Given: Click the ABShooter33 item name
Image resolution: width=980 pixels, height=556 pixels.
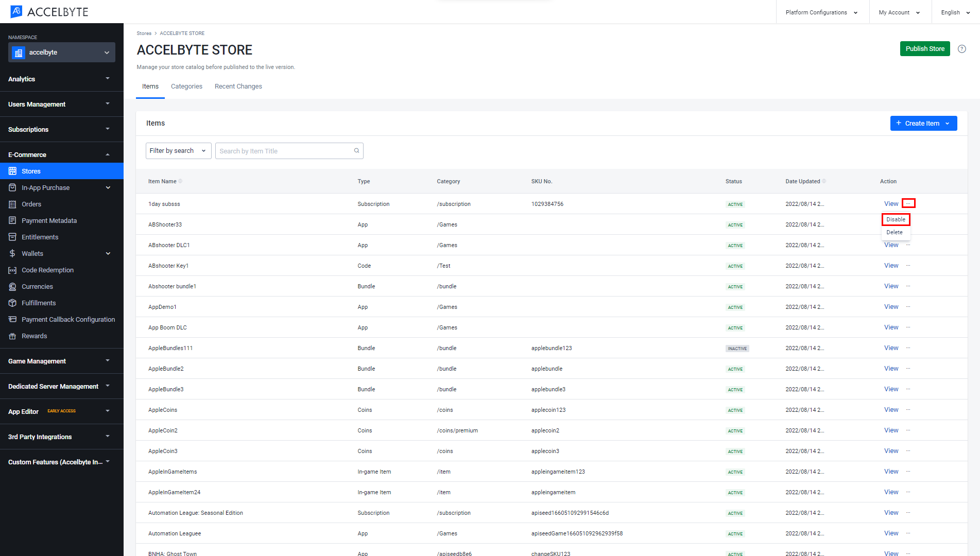Looking at the screenshot, I should pyautogui.click(x=165, y=224).
